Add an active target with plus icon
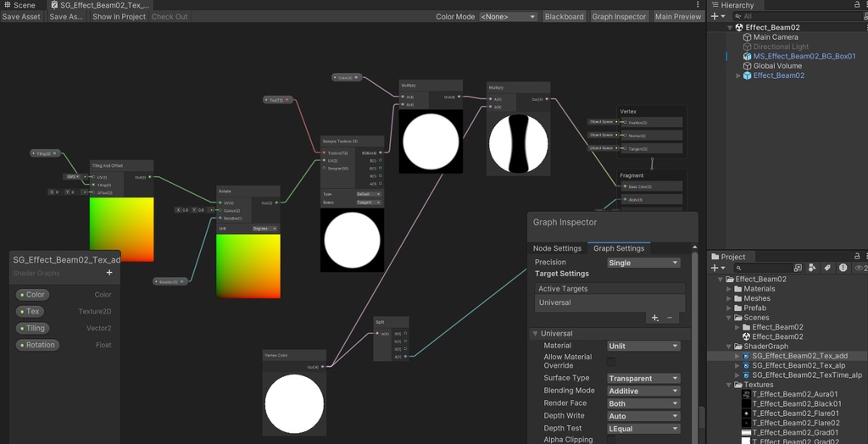Viewport: 868px width, 444px height. pos(655,318)
